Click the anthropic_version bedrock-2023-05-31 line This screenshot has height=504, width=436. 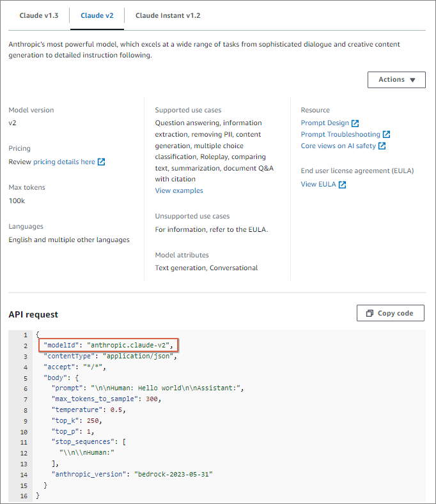tap(132, 474)
